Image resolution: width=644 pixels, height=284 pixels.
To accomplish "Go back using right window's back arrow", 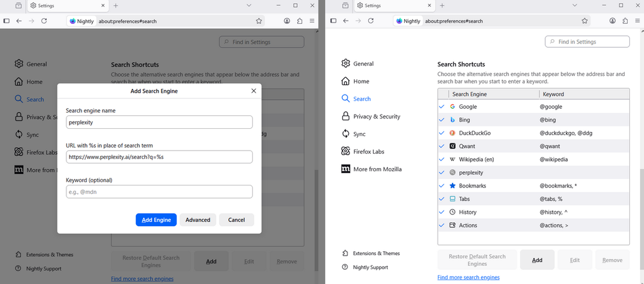I will tap(345, 21).
